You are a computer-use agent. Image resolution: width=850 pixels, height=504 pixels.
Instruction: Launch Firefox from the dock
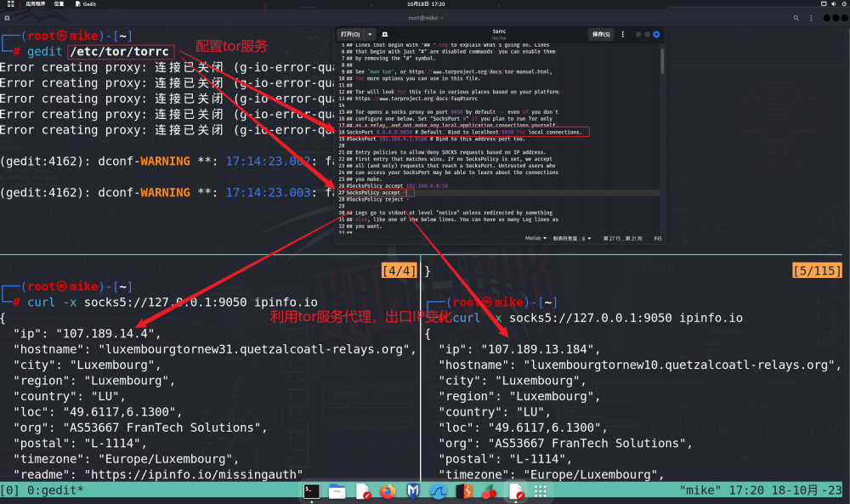(x=388, y=491)
